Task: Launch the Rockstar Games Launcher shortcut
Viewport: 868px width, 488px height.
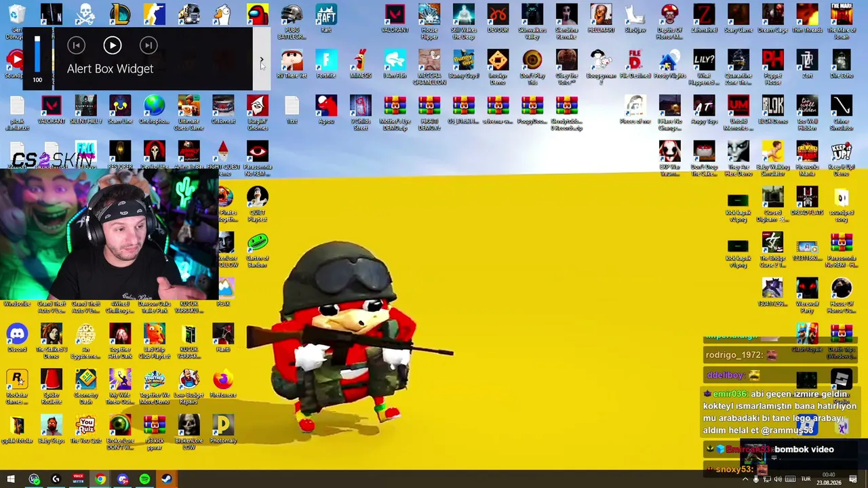Action: (x=17, y=386)
